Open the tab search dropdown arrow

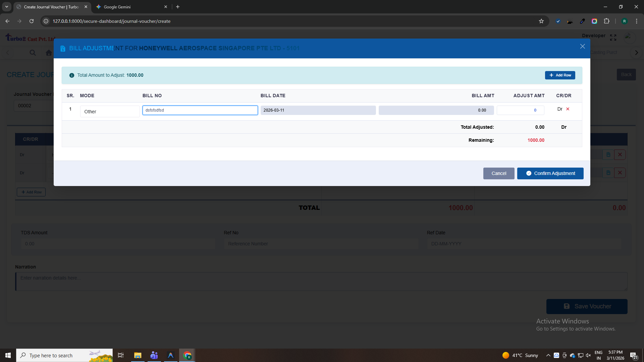6,7
